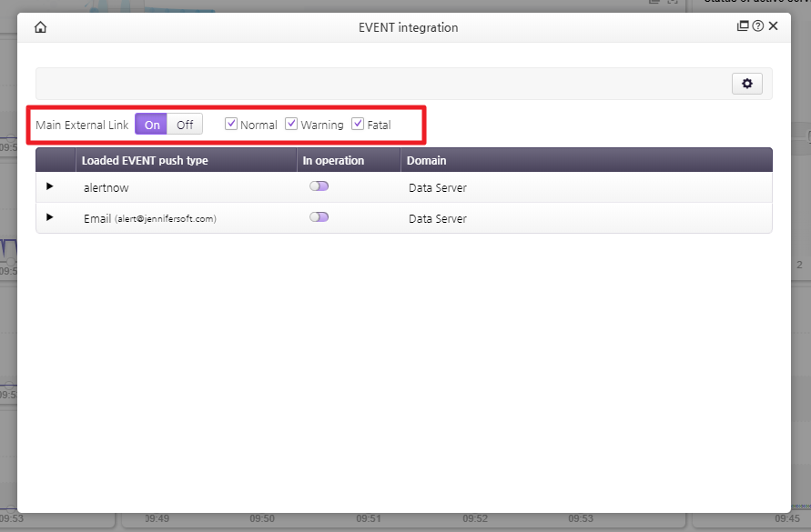Toggle the Warning checkbox

pyautogui.click(x=291, y=124)
